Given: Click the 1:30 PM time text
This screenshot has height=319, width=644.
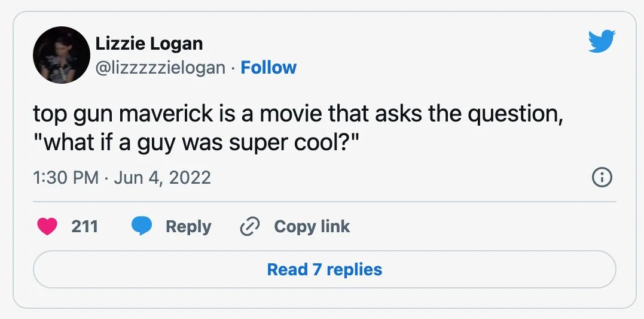Looking at the screenshot, I should pos(66,178).
